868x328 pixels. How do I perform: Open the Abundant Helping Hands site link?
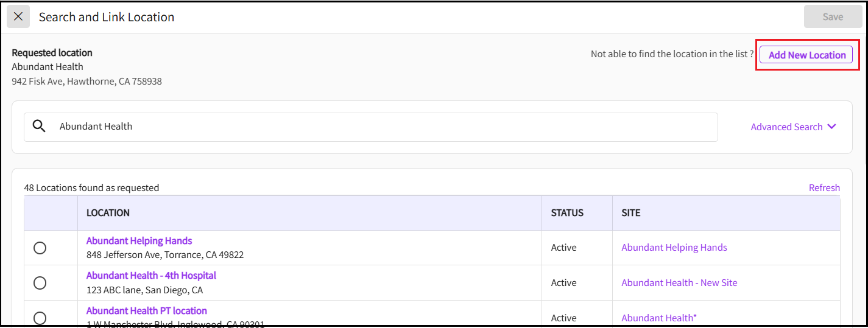(x=674, y=248)
